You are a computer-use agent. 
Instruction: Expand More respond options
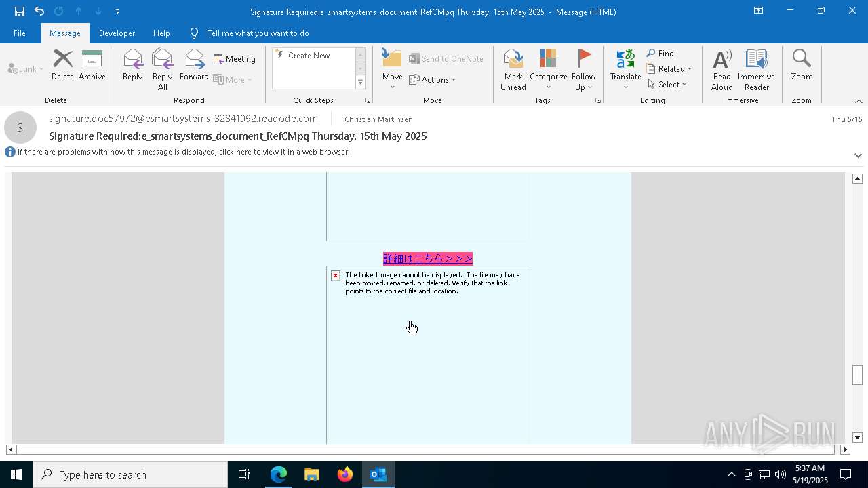point(233,79)
